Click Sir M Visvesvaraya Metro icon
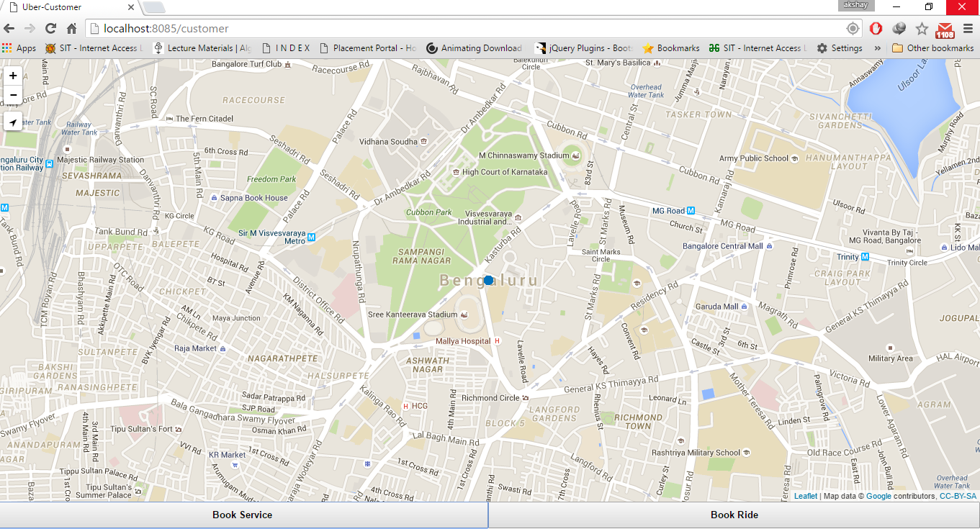 pos(311,237)
